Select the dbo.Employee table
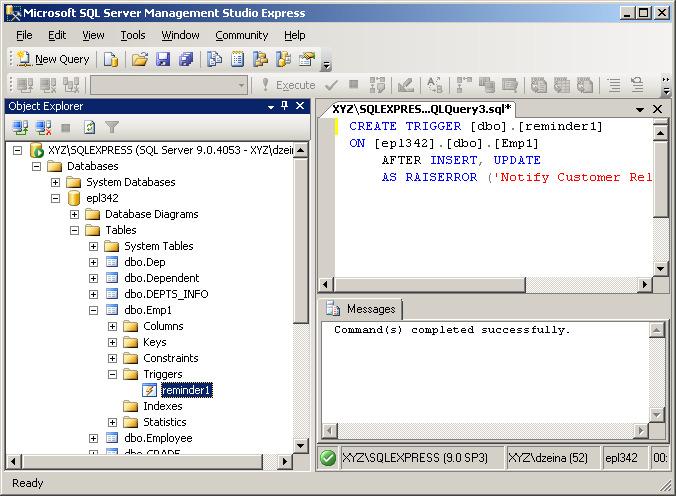The width and height of the screenshot is (676, 496). click(x=158, y=438)
